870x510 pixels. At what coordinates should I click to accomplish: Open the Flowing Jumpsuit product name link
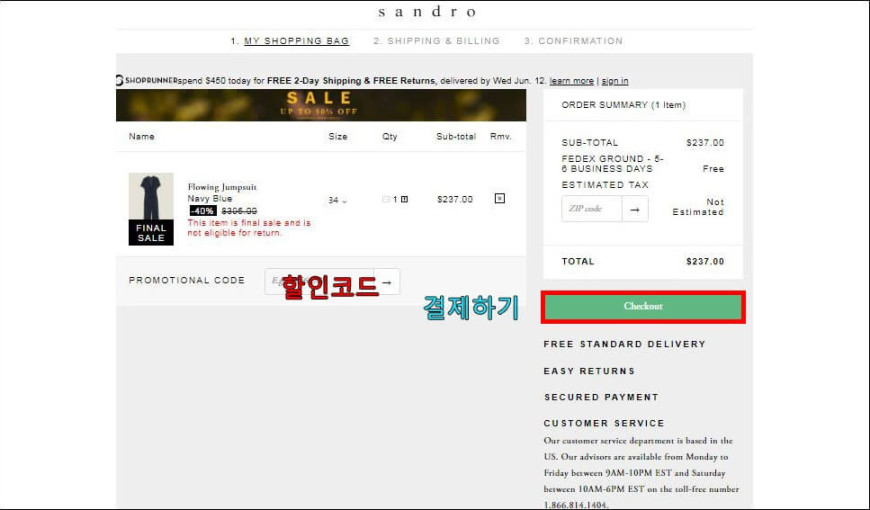click(222, 187)
